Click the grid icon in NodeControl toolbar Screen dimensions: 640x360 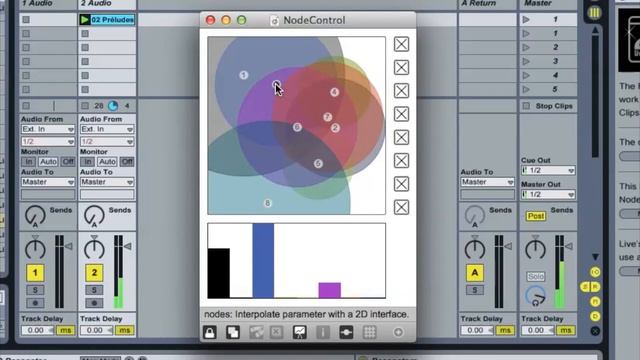point(369,332)
